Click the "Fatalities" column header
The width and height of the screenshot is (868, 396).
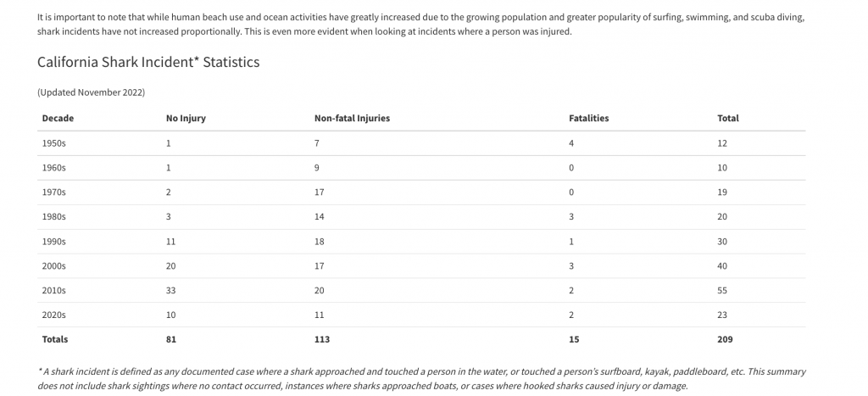click(x=588, y=119)
